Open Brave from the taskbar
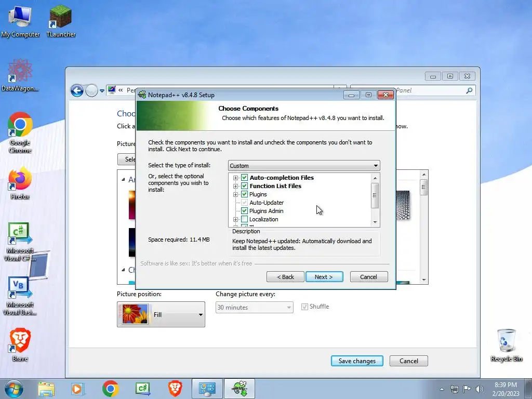532x399 pixels. (x=175, y=389)
